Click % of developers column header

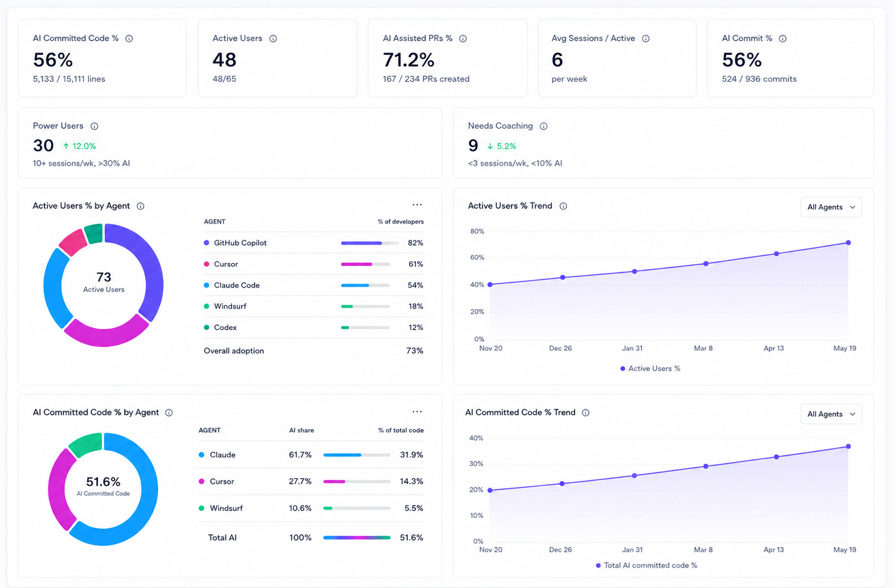coord(400,222)
